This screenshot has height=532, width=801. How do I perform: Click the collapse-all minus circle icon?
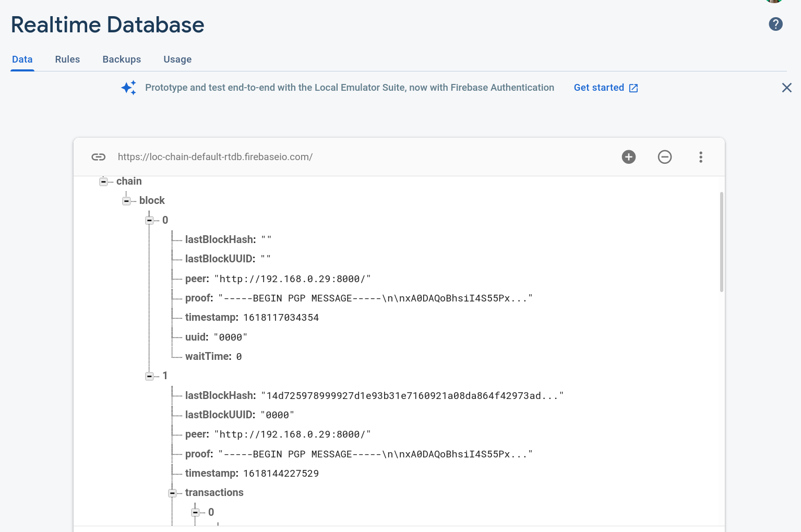[665, 157]
